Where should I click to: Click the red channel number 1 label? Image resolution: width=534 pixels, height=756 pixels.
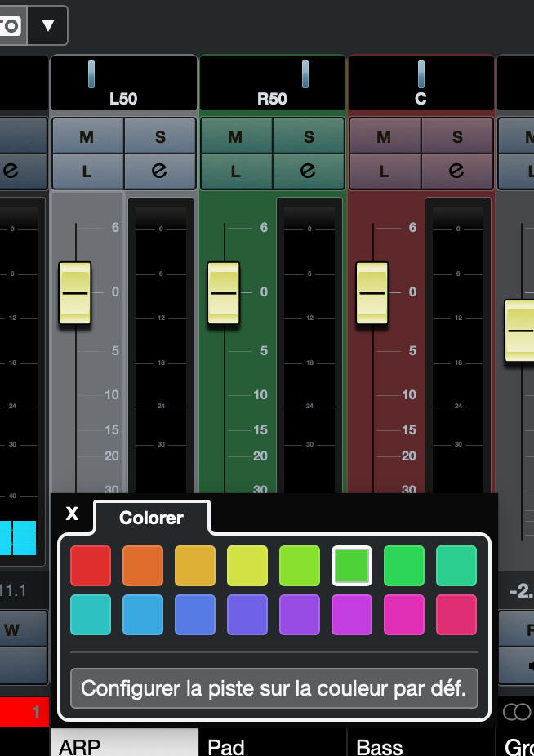tap(24, 712)
